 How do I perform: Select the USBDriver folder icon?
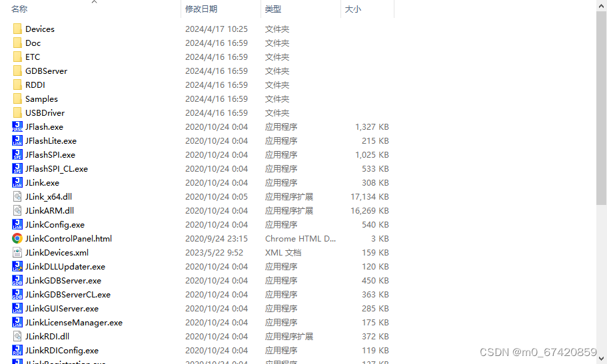[x=17, y=112]
